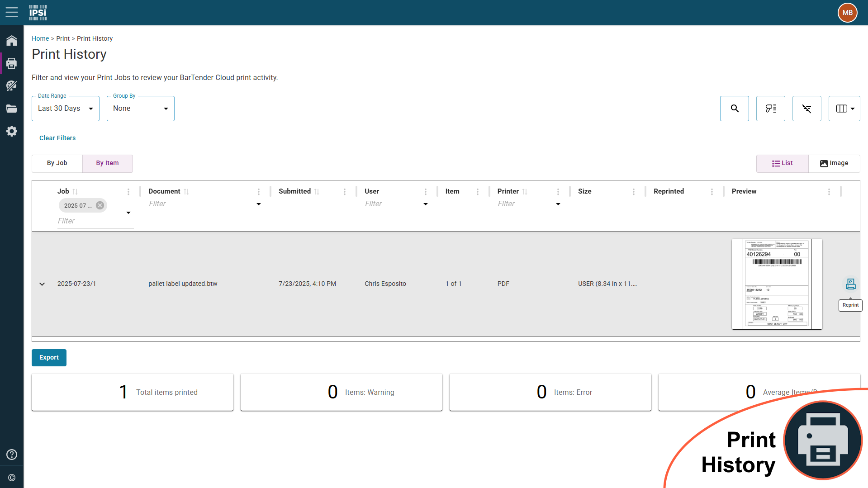868x488 pixels.
Task: Click the Home breadcrumb link
Action: (x=40, y=38)
